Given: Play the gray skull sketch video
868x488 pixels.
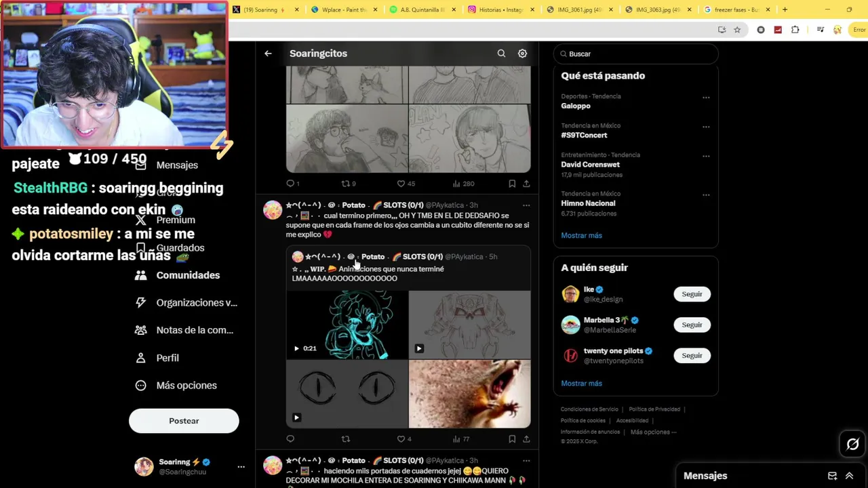Looking at the screenshot, I should pos(470,325).
